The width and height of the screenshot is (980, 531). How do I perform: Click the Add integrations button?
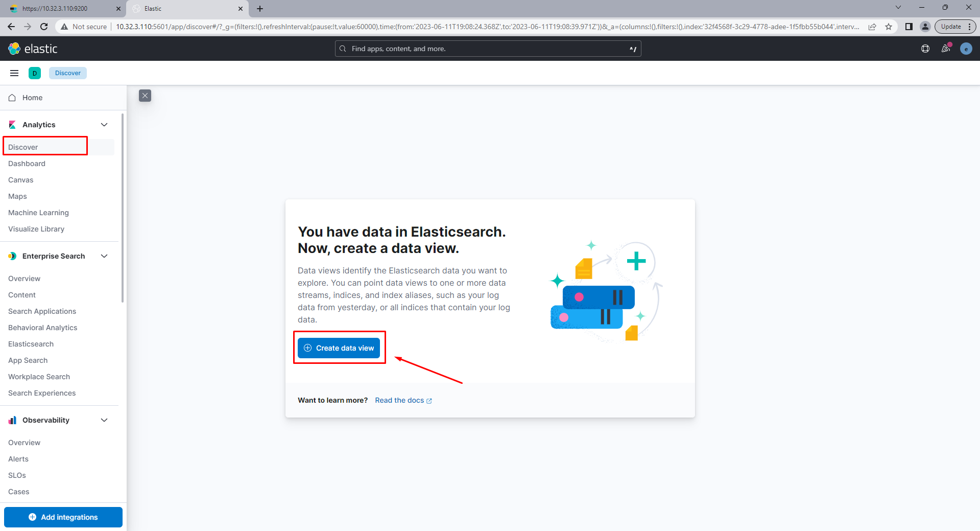pyautogui.click(x=63, y=517)
